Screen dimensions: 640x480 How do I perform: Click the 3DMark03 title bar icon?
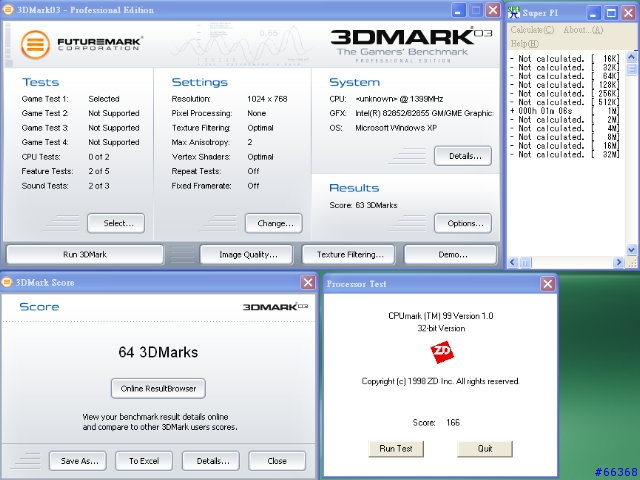point(8,10)
